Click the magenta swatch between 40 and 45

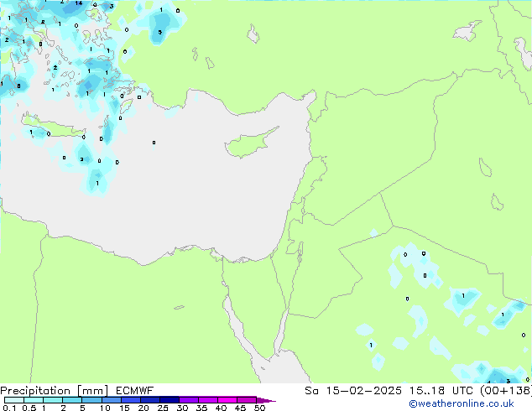(227, 400)
